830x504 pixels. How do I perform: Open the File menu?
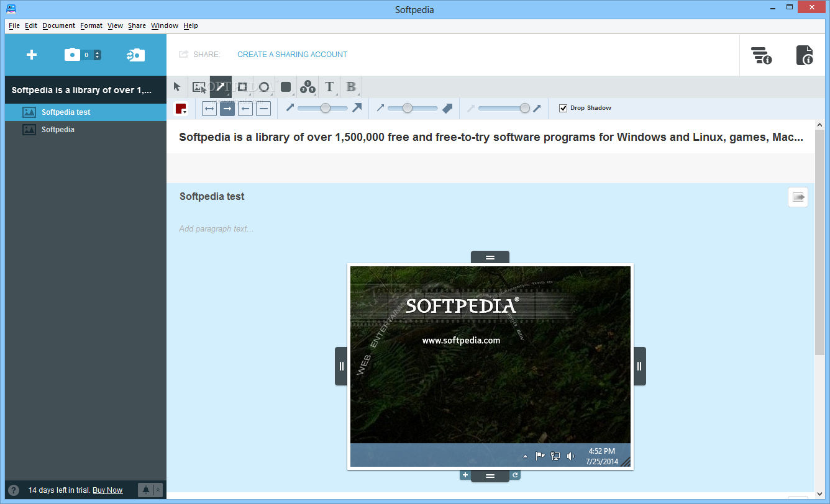pyautogui.click(x=14, y=25)
